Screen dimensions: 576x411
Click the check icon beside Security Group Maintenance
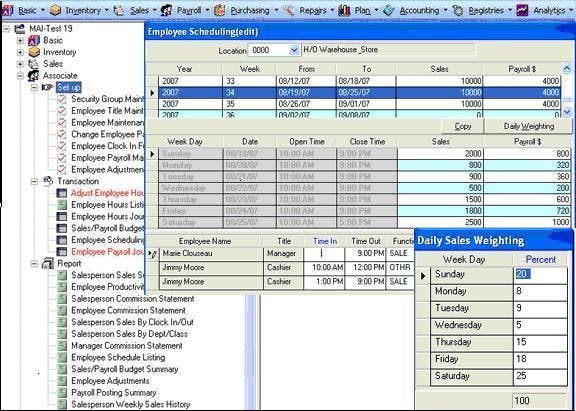[62, 99]
